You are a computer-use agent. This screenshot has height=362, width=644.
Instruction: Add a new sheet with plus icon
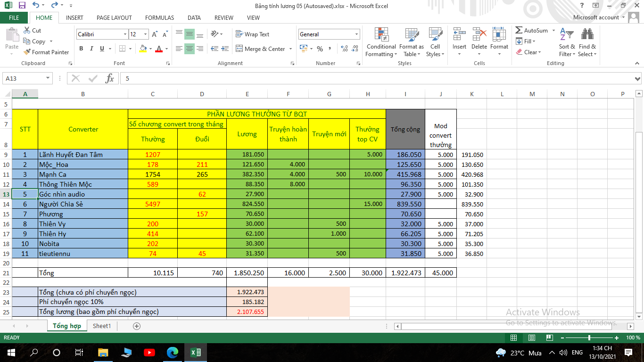[137, 326]
